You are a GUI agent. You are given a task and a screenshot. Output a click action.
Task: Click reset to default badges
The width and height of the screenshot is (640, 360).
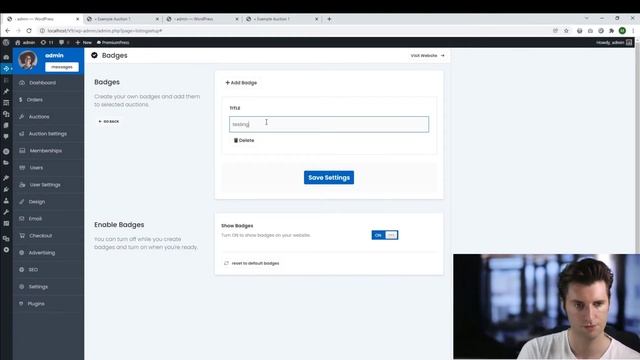tap(252, 263)
